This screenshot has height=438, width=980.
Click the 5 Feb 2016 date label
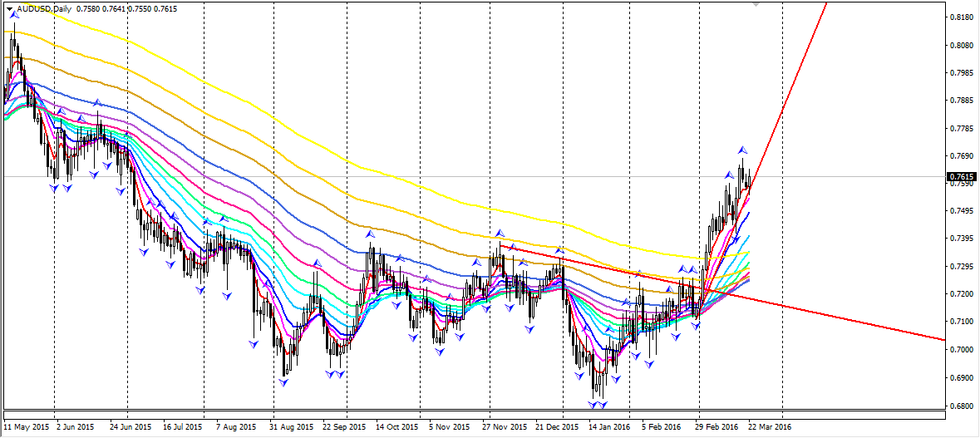661,427
